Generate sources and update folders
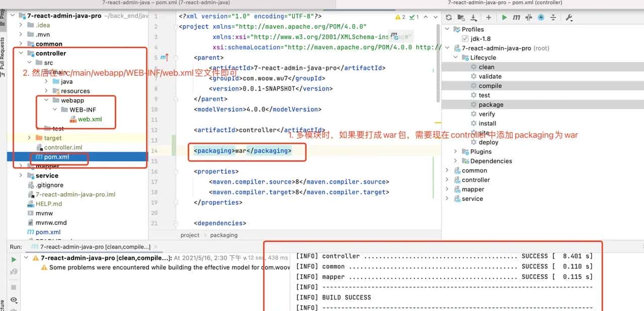 click(462, 17)
